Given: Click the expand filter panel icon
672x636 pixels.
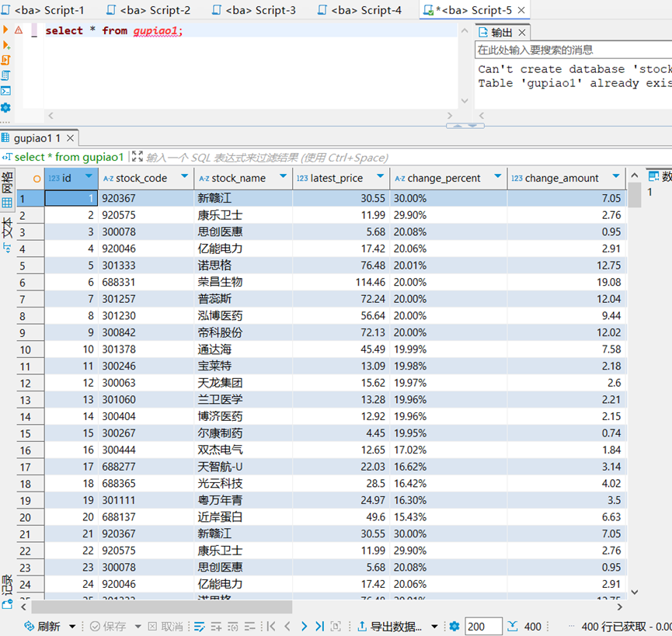Looking at the screenshot, I should (138, 156).
